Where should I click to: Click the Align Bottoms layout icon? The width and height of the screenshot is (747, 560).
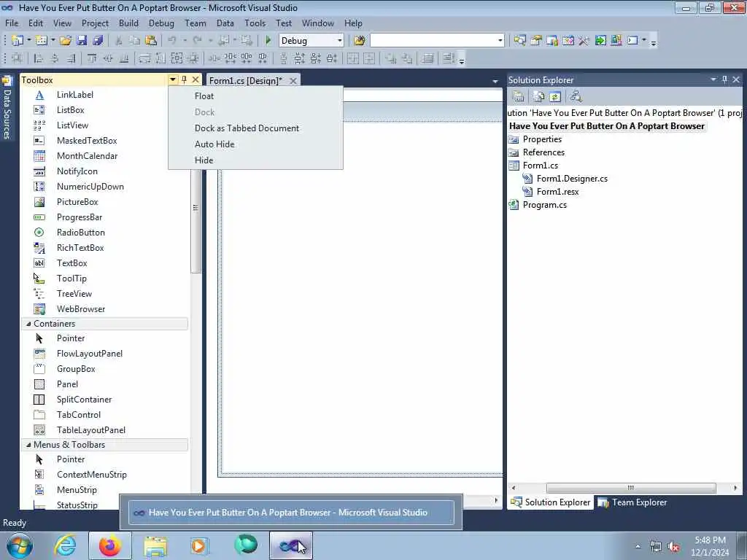tap(124, 58)
